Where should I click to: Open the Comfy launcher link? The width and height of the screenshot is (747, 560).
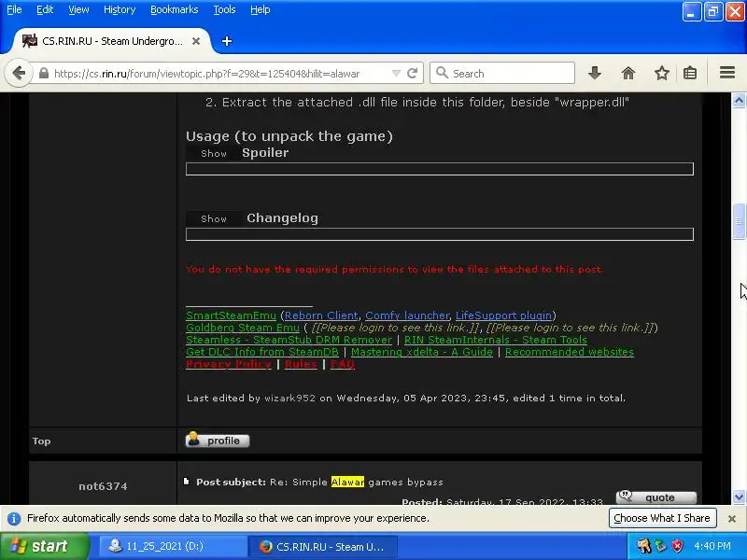pyautogui.click(x=407, y=315)
